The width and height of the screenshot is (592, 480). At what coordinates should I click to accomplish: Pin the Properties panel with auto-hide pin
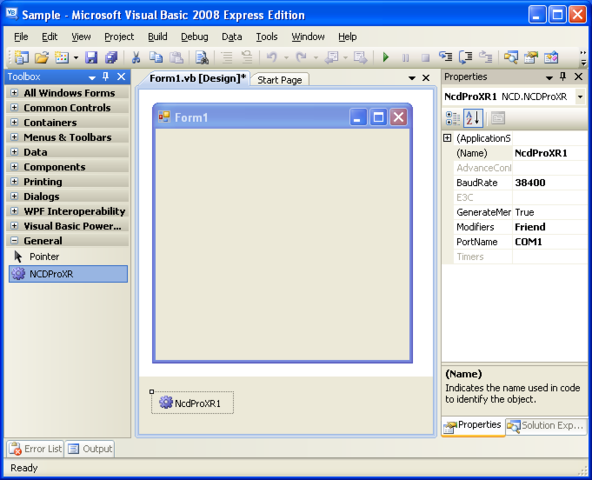coord(563,77)
